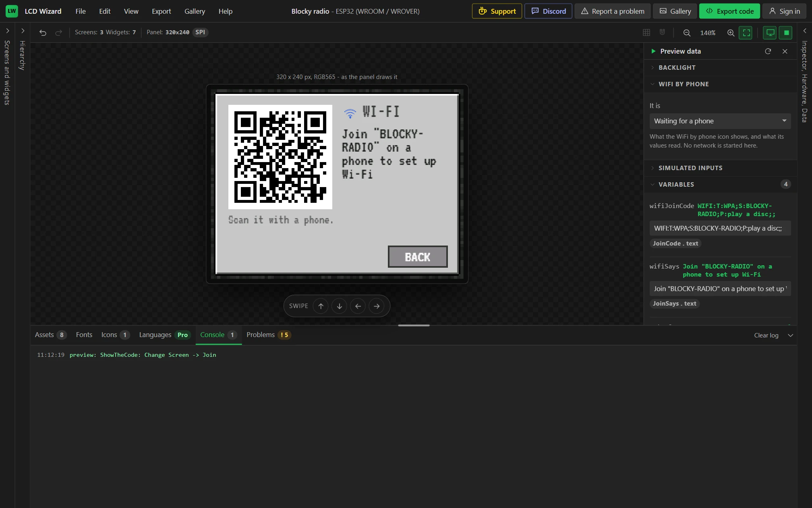
Task: Click the BACK button on the LCD preview
Action: 418,257
